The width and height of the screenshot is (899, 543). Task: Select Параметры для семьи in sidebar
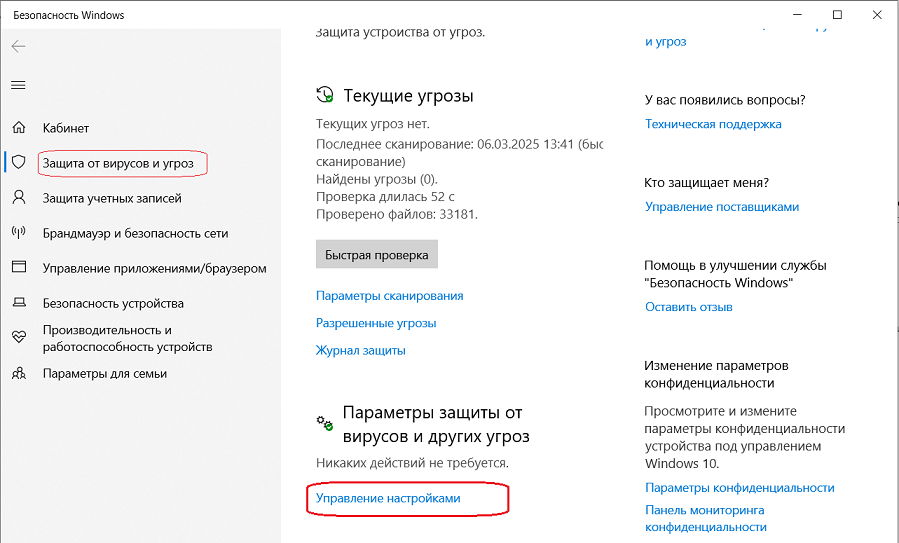[104, 373]
